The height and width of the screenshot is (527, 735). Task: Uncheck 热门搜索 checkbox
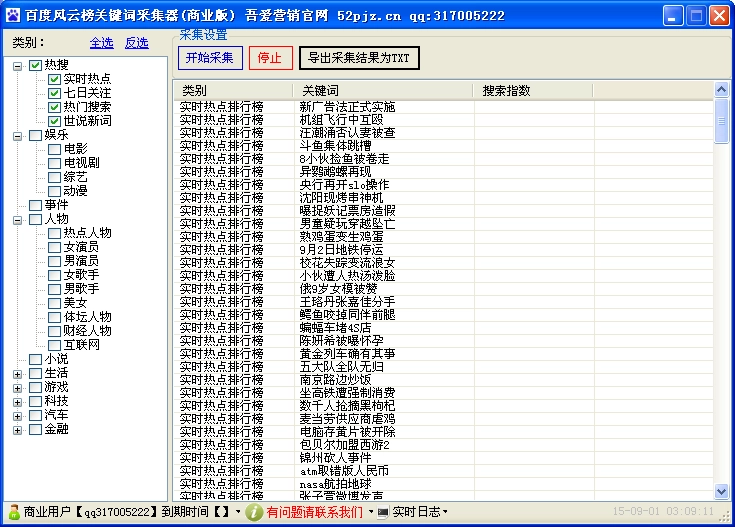pos(54,107)
